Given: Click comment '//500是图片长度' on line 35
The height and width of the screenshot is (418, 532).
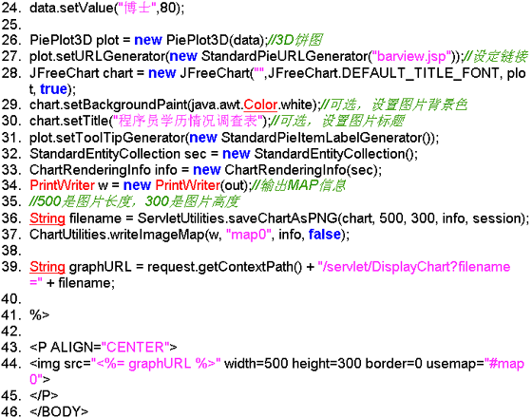Looking at the screenshot, I should point(81,201).
